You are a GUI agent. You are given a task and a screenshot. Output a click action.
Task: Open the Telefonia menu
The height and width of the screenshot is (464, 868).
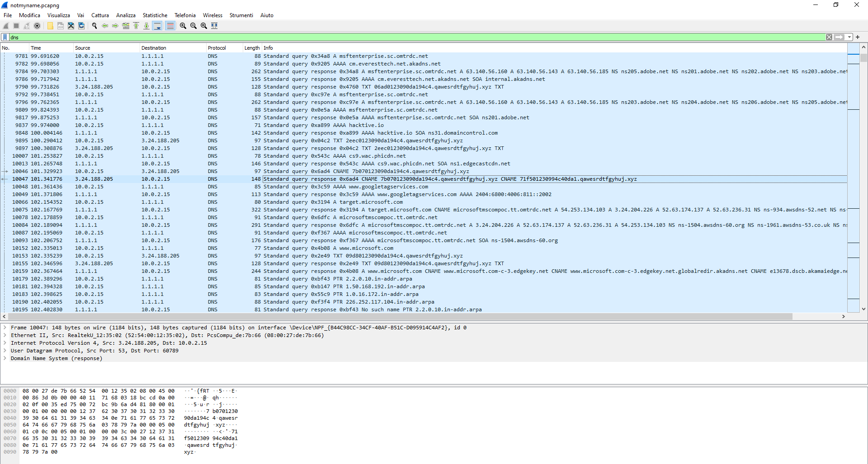[185, 15]
